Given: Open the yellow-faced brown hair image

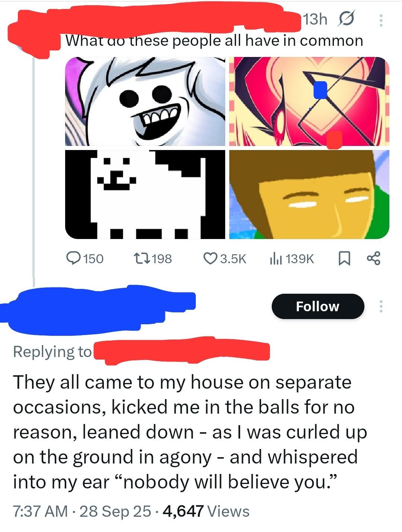Looking at the screenshot, I should (309, 194).
